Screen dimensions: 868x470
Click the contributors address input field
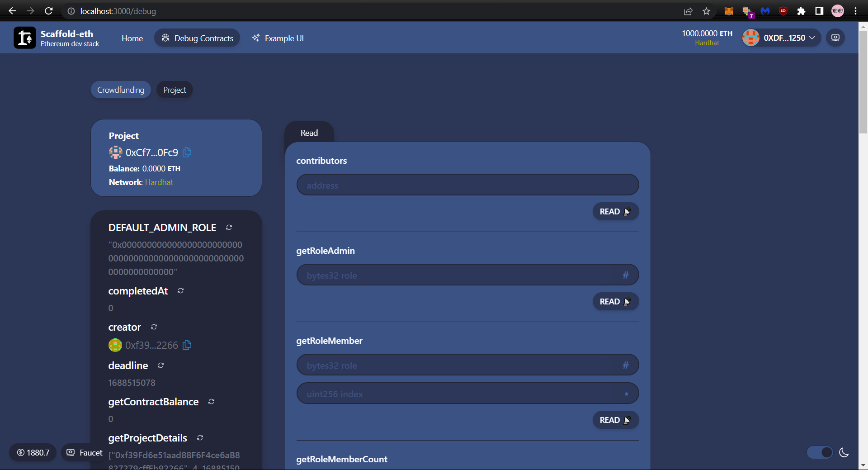click(x=467, y=185)
